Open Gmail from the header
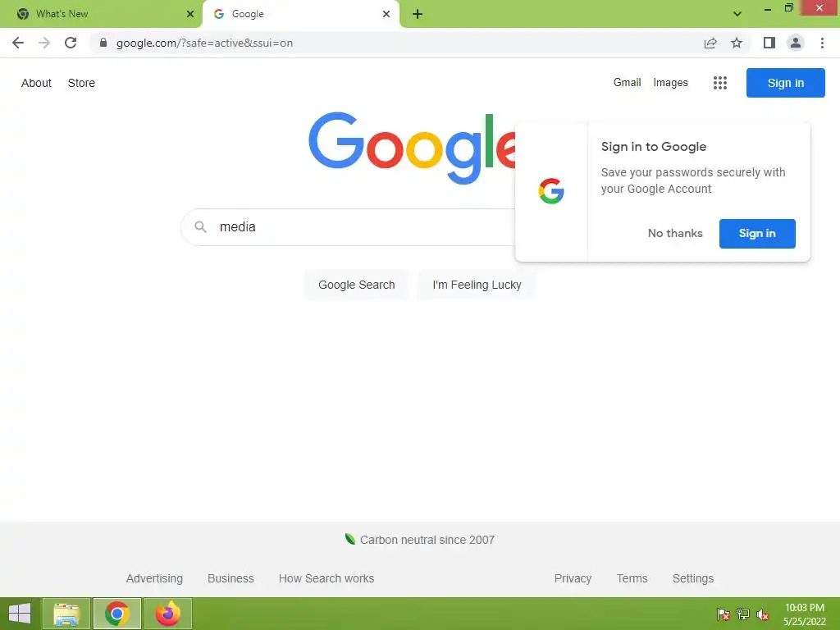Screen dimensions: 840x630 click(627, 83)
